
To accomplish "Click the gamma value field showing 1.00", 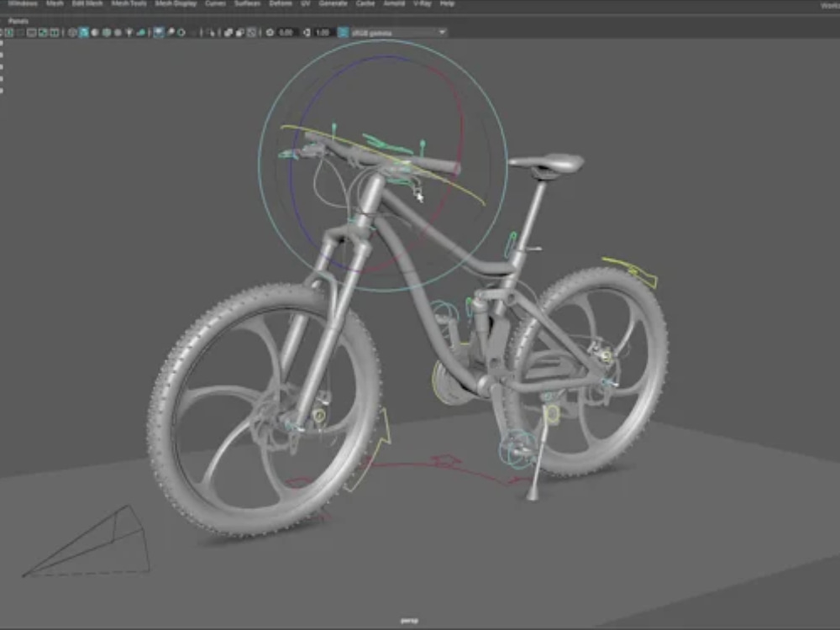I will [x=323, y=33].
